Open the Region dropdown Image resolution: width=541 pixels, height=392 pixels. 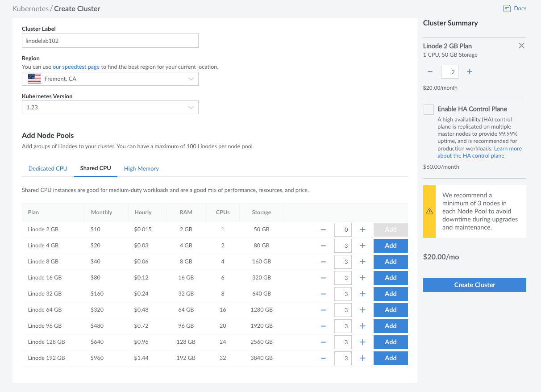(110, 79)
